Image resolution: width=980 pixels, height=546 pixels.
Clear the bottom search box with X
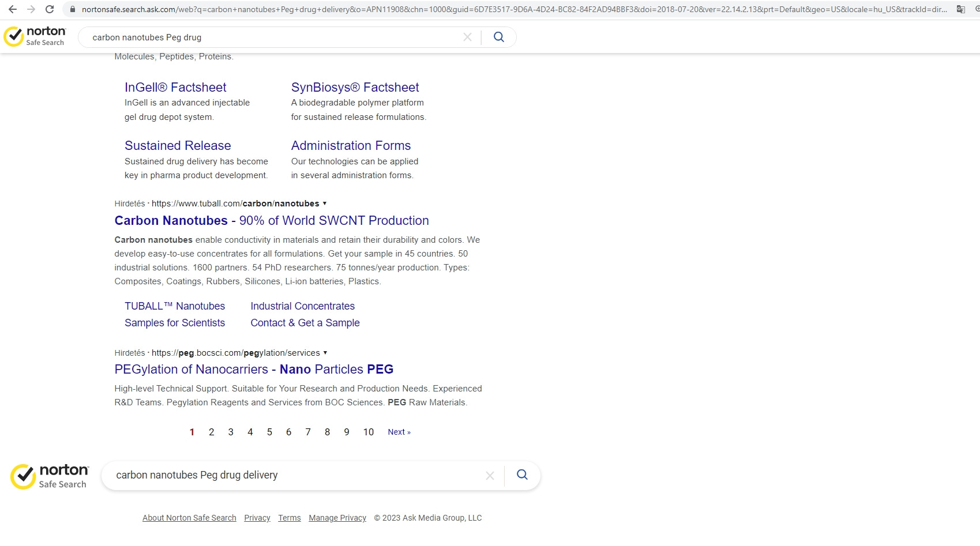click(x=490, y=476)
